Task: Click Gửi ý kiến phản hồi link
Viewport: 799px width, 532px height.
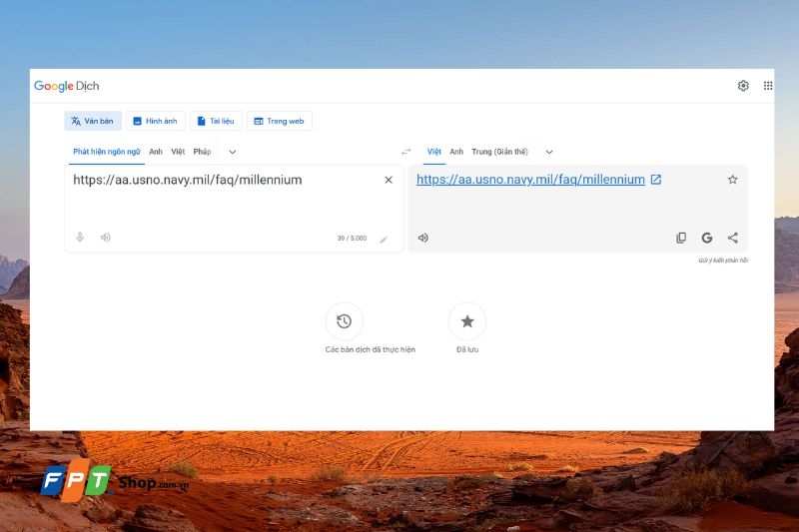Action: pyautogui.click(x=723, y=261)
